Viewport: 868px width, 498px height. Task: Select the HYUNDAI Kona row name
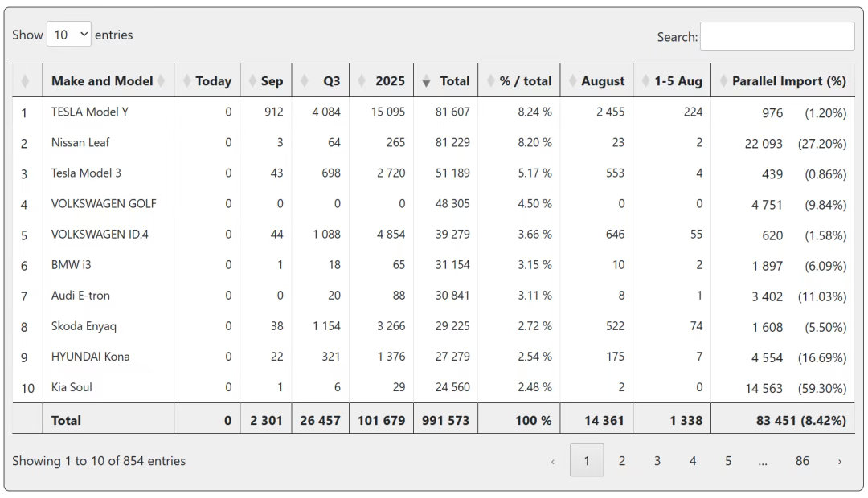click(x=90, y=357)
